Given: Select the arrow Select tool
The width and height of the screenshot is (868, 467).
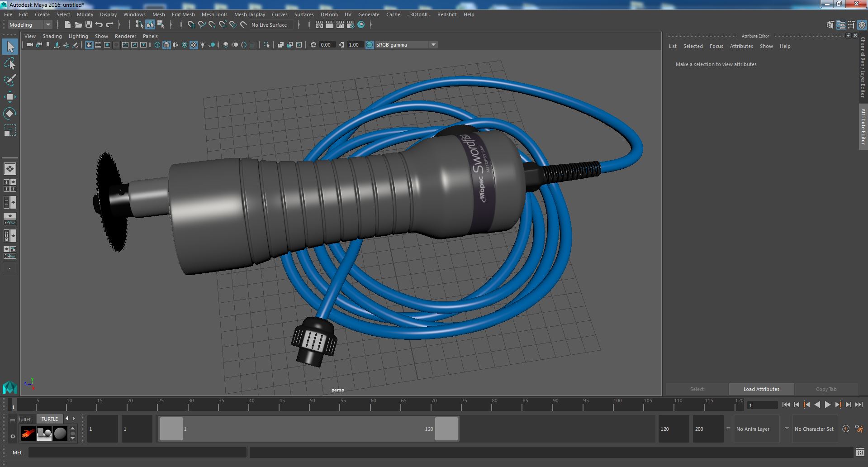Looking at the screenshot, I should tap(9, 47).
